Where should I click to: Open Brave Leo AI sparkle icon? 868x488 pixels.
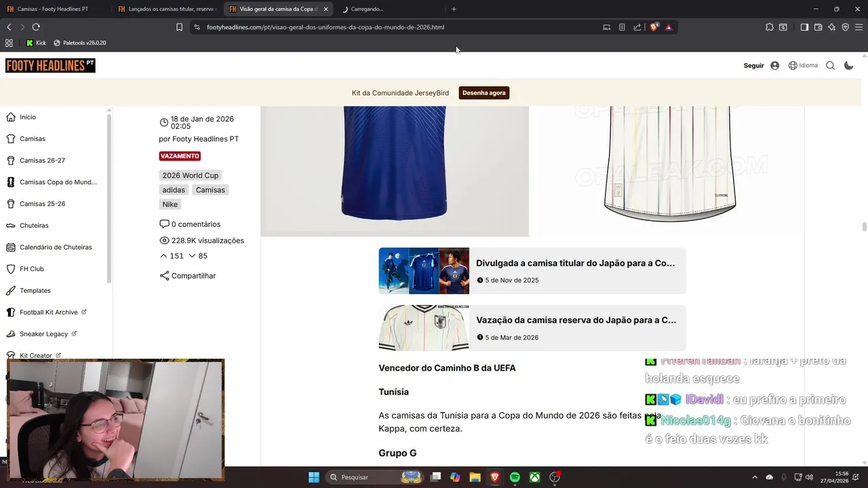point(831,27)
